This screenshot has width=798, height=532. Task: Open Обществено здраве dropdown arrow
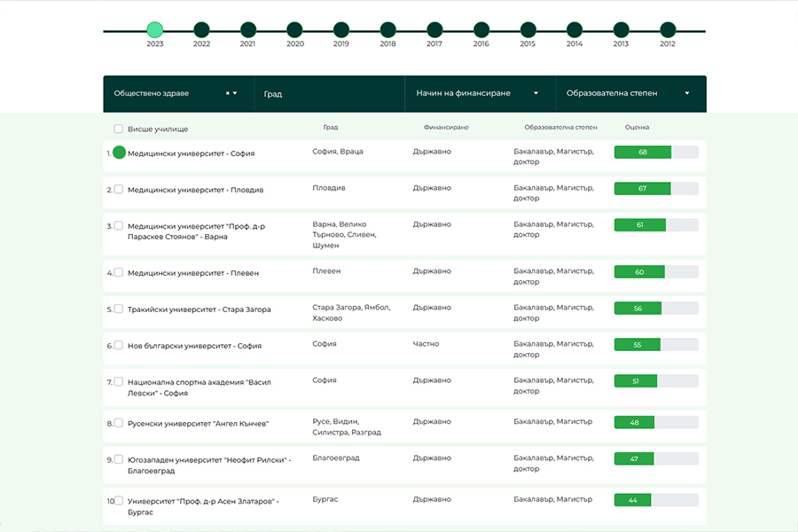[x=235, y=93]
